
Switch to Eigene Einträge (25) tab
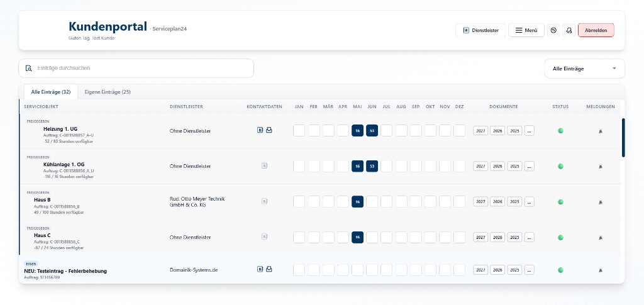click(x=108, y=92)
